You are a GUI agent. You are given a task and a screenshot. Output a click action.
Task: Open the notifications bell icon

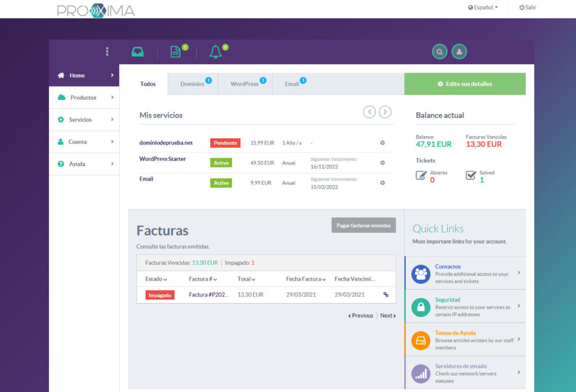point(215,52)
